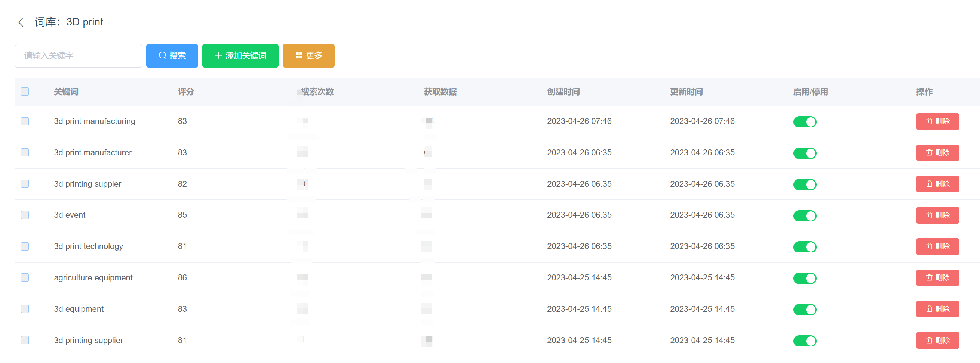Click the 获取数据 column header
980x363 pixels.
(x=440, y=92)
